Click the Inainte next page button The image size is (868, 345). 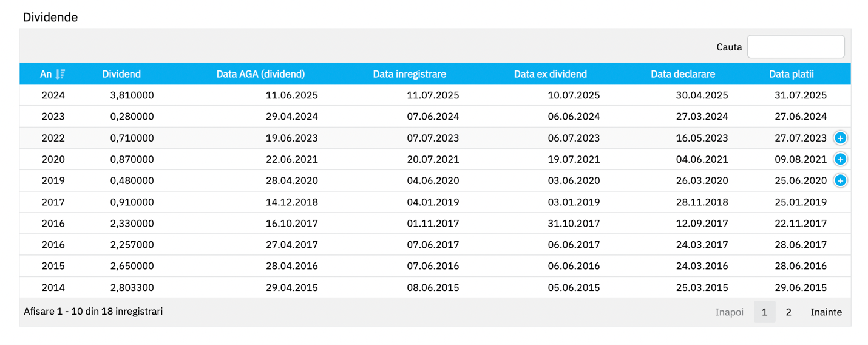pyautogui.click(x=826, y=312)
